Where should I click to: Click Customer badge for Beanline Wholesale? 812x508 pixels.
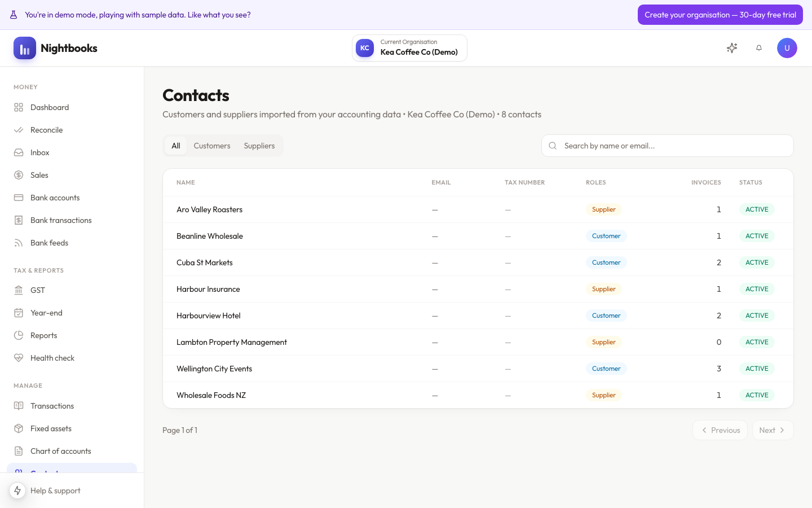[606, 236]
